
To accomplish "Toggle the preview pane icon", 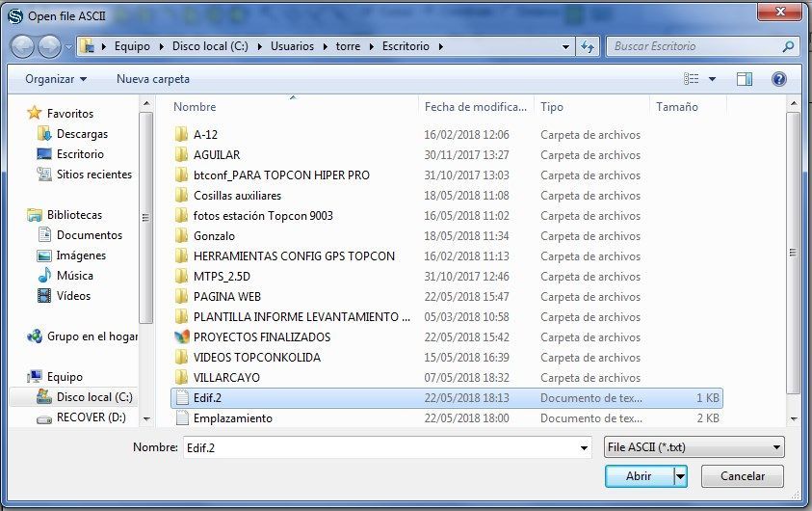I will pyautogui.click(x=745, y=79).
